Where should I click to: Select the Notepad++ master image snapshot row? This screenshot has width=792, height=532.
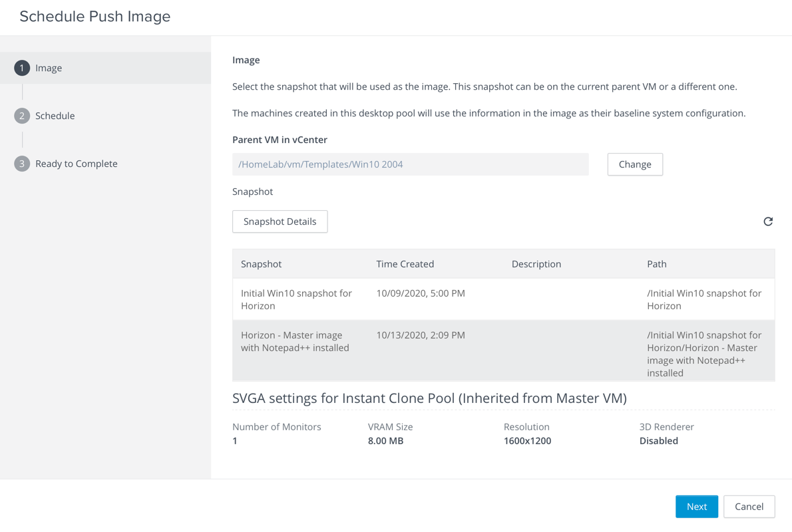pyautogui.click(x=295, y=342)
